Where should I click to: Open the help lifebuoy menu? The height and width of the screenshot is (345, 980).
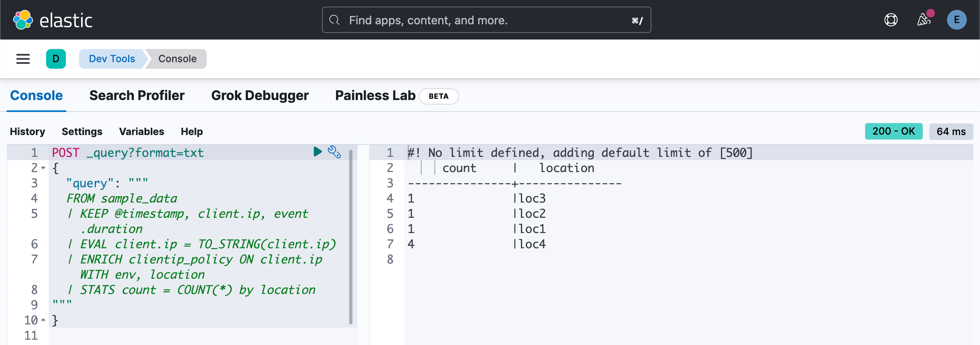[x=891, y=20]
